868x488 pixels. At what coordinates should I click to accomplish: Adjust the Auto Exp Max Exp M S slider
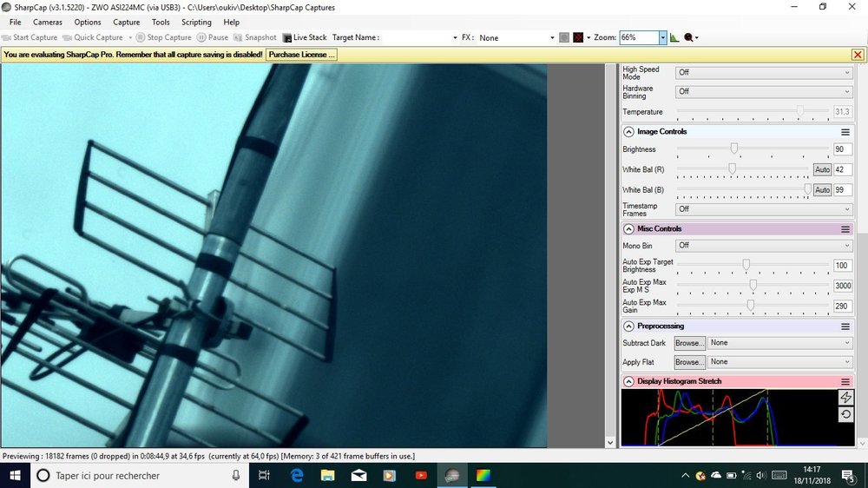click(753, 285)
